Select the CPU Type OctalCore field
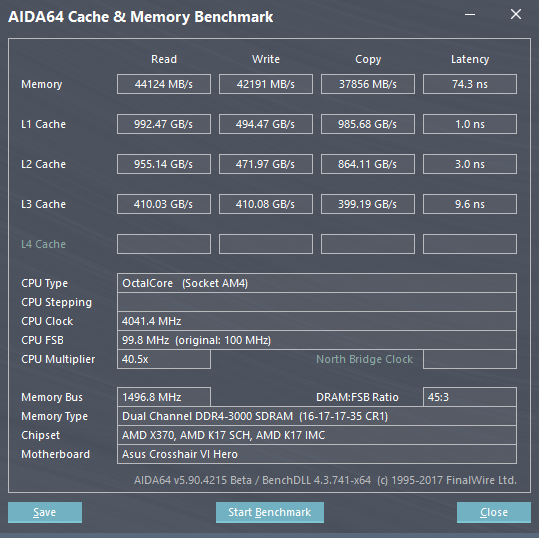 [x=317, y=283]
